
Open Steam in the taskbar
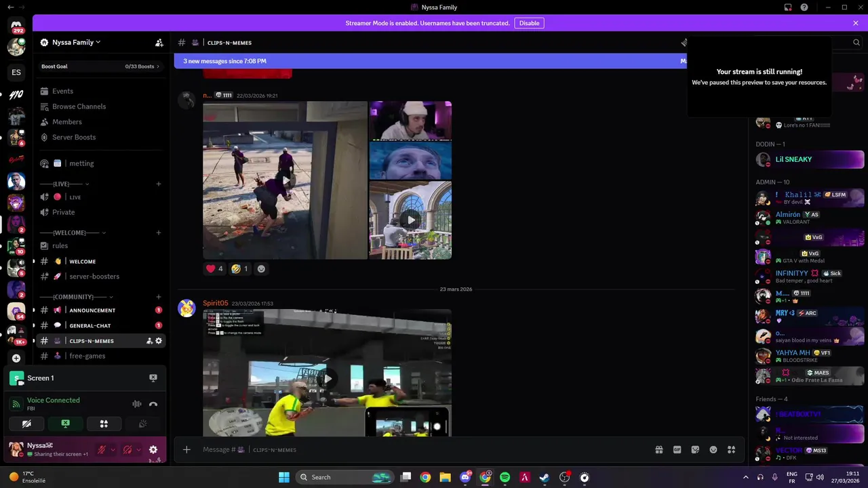[x=545, y=477]
